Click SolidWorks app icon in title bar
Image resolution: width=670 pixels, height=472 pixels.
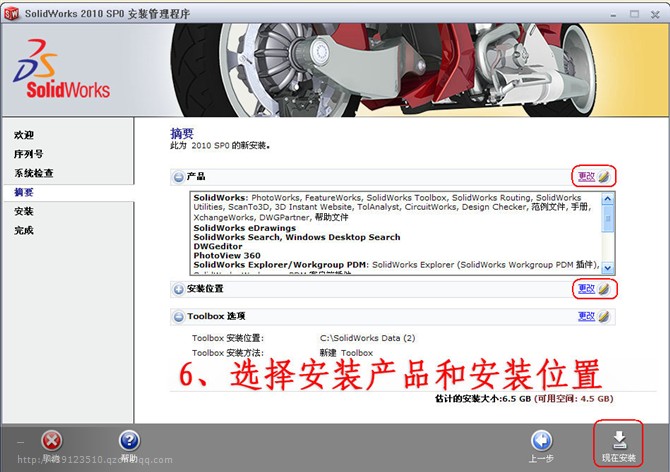tap(12, 14)
